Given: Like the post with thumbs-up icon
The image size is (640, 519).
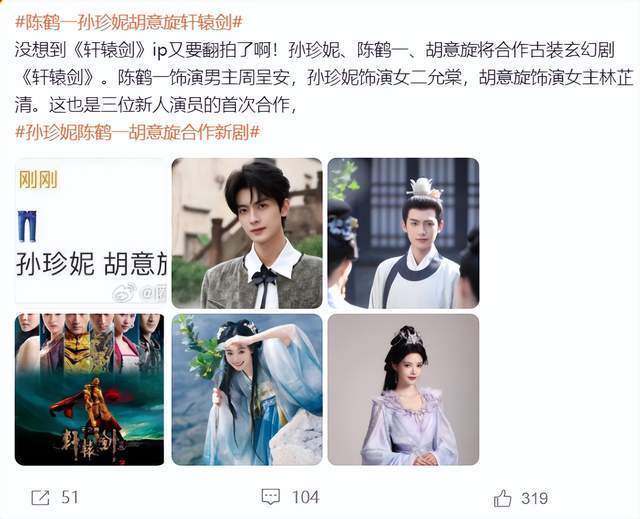Looking at the screenshot, I should pos(502,498).
